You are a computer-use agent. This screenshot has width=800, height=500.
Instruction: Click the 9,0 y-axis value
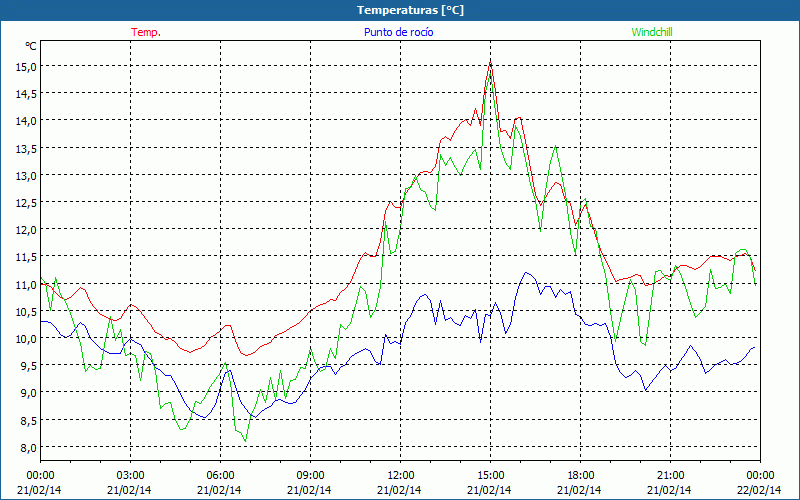(x=30, y=393)
